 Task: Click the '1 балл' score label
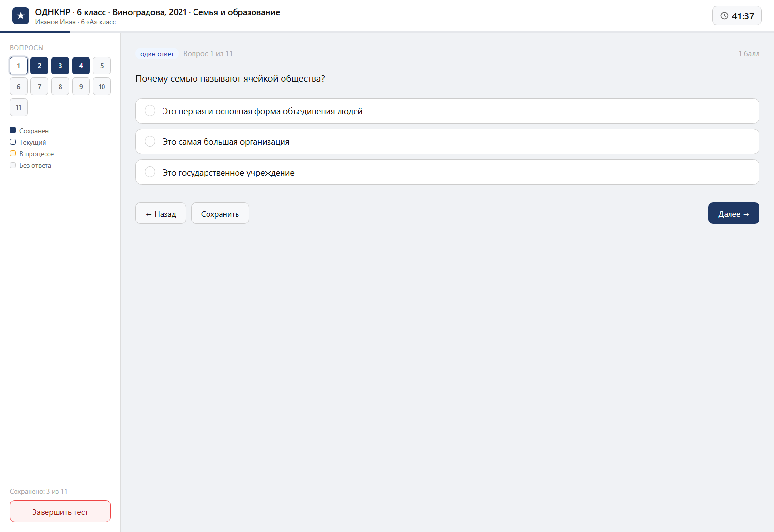[748, 54]
